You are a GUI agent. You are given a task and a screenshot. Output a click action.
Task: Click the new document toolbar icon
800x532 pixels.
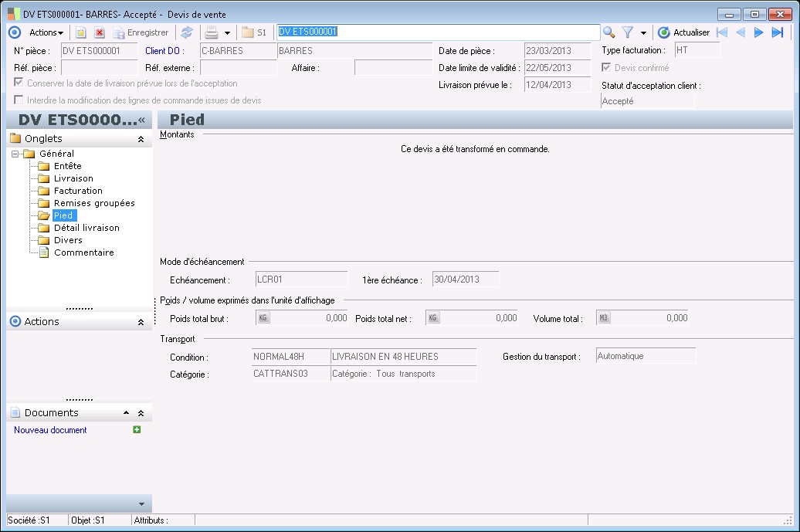coord(80,32)
